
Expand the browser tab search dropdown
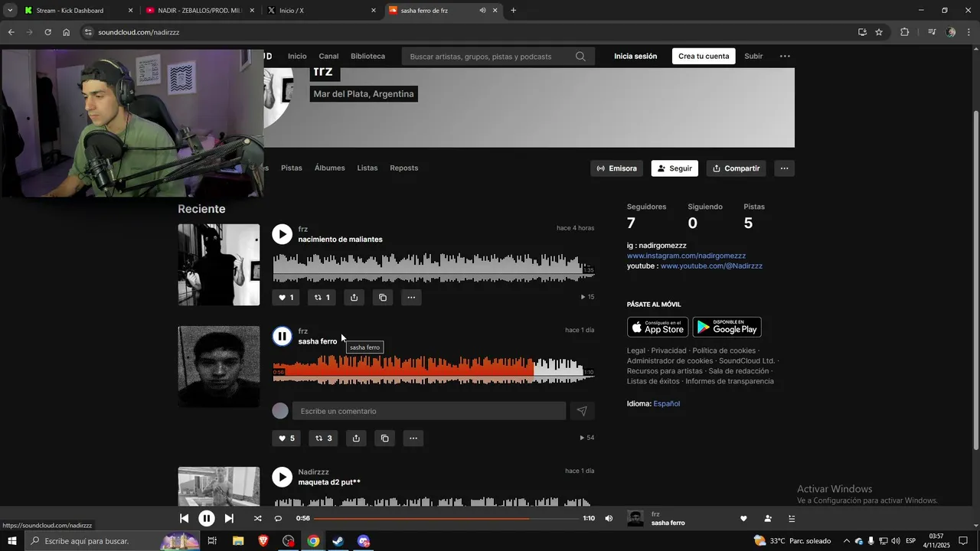10,10
